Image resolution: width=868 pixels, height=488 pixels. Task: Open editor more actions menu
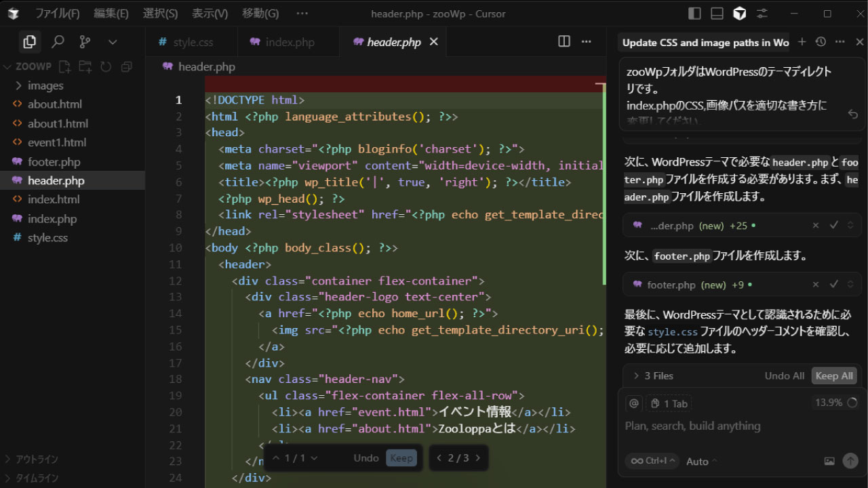coord(587,41)
